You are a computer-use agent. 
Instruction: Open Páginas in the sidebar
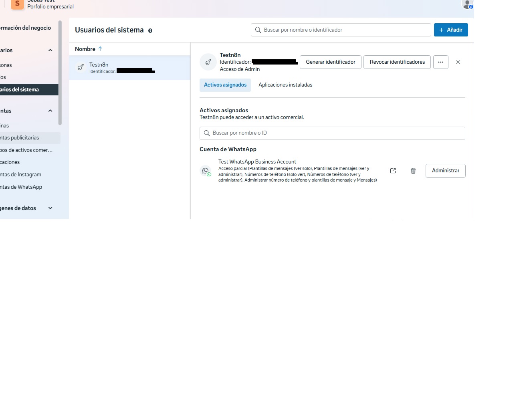coord(4,126)
